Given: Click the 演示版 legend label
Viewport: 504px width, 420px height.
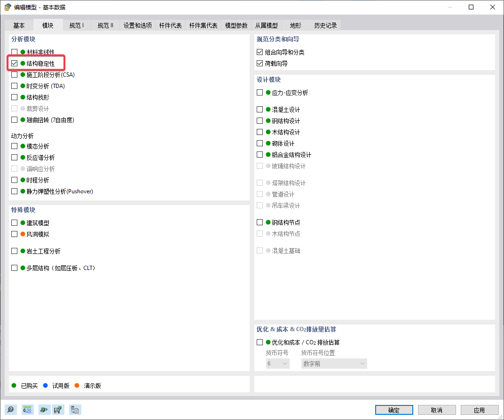Looking at the screenshot, I should click(x=92, y=386).
